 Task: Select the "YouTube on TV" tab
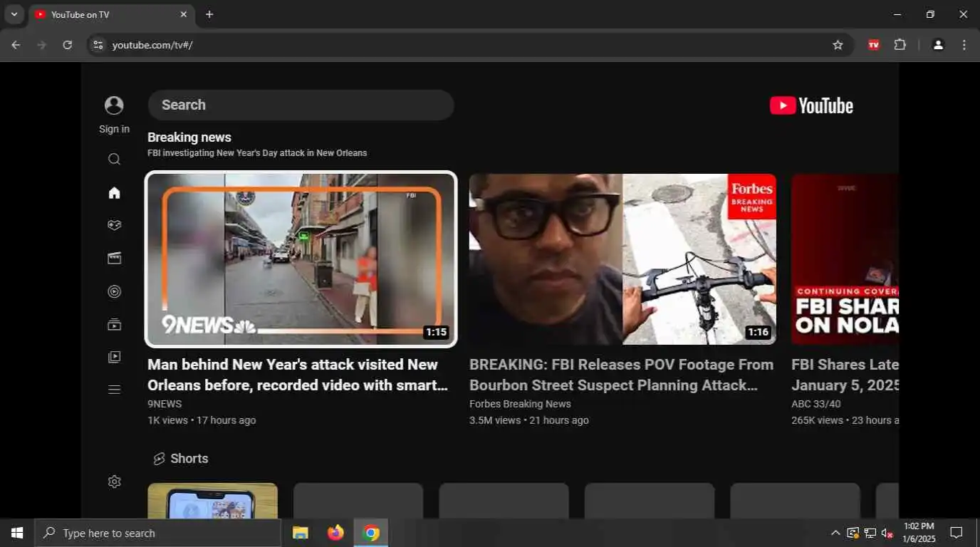(x=110, y=14)
